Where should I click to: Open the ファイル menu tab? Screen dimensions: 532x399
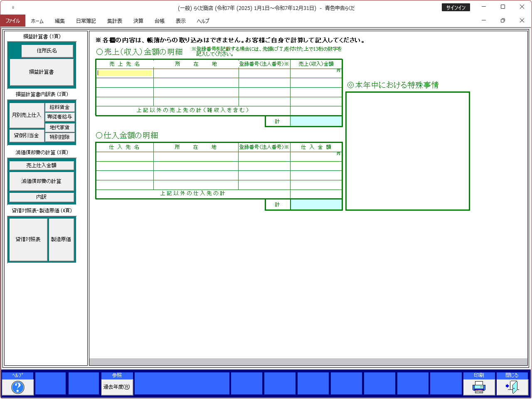tap(13, 21)
